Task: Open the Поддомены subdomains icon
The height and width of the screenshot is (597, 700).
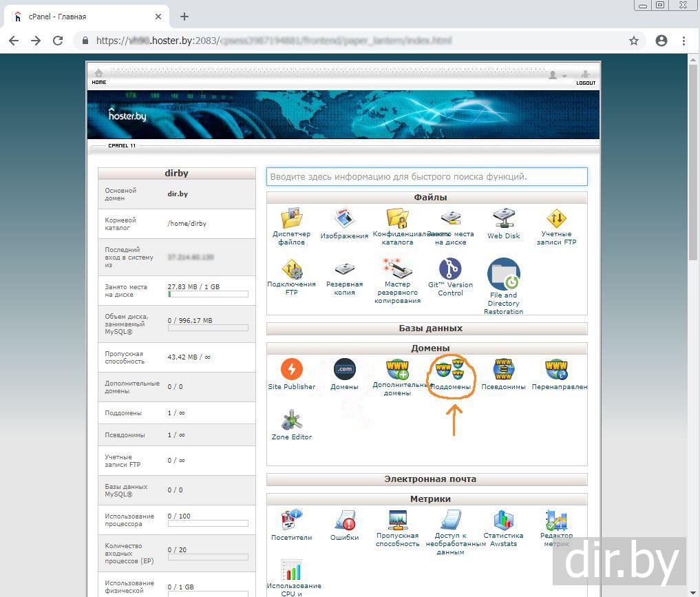Action: [x=450, y=369]
